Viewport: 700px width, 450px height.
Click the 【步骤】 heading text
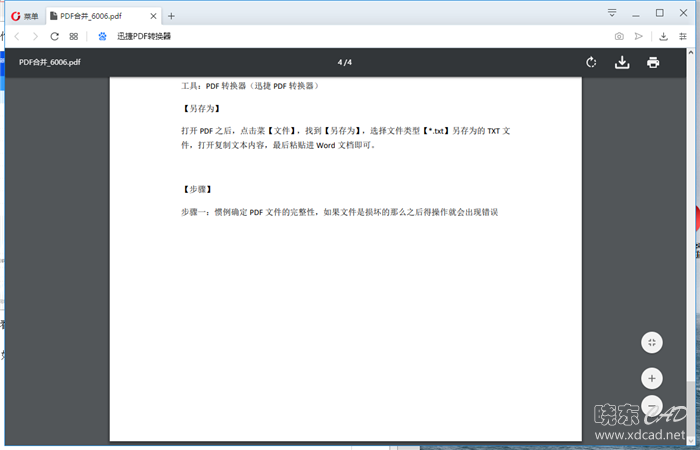click(197, 189)
